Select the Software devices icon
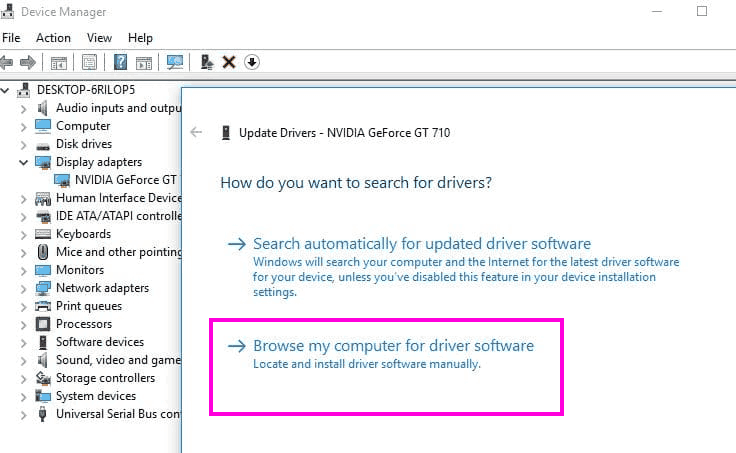 point(43,342)
